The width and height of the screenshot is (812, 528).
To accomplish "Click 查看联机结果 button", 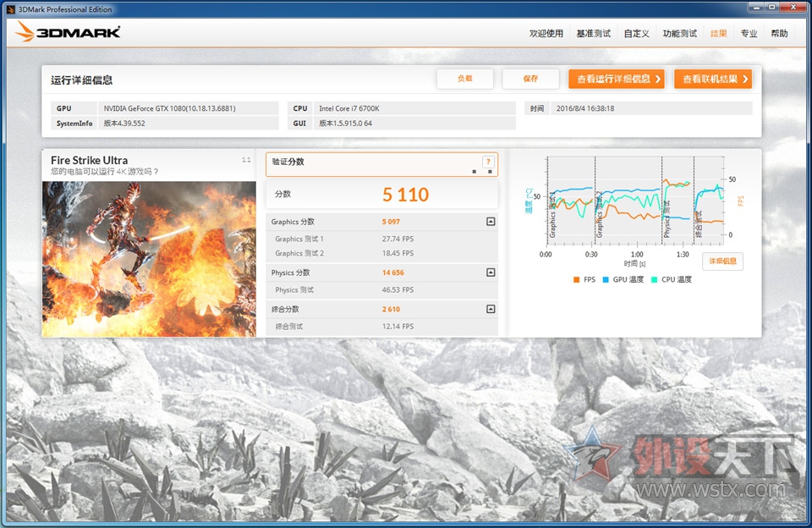I will (x=713, y=79).
